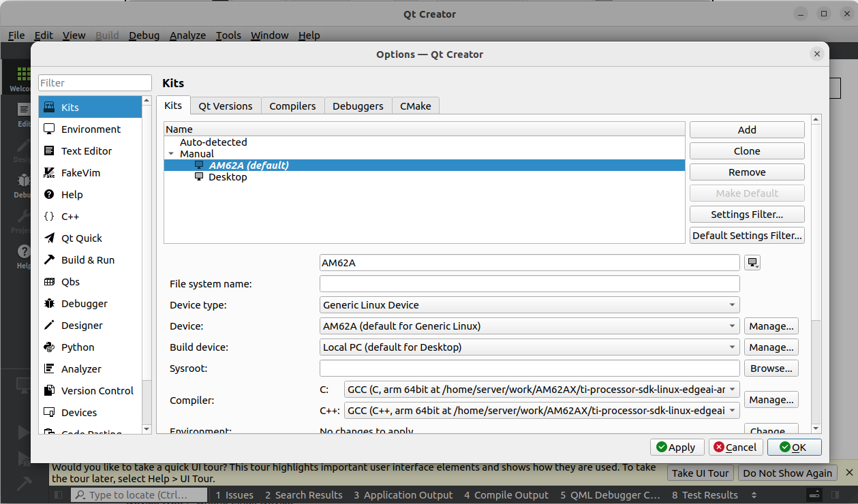Open the Device dropdown showing AM62A
This screenshot has height=504, width=858.
530,326
